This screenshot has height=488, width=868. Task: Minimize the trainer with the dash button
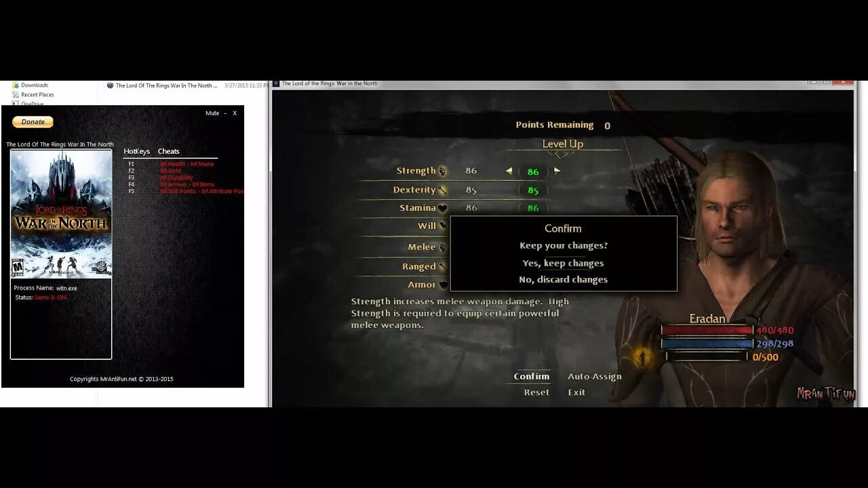[225, 113]
